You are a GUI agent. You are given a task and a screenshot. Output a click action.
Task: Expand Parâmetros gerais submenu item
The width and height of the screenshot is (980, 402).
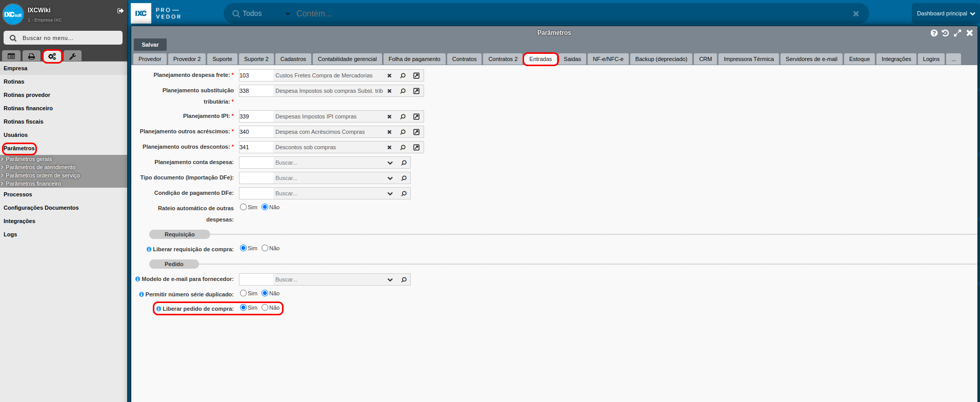click(x=29, y=159)
